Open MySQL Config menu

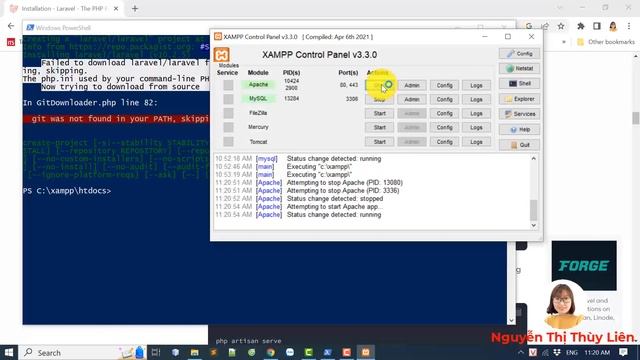coord(444,100)
